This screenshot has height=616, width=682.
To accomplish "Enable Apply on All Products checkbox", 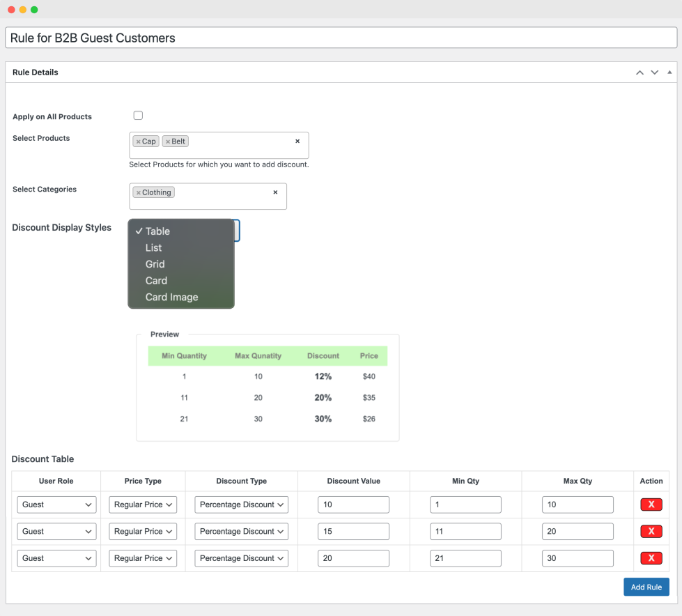I will coord(138,116).
